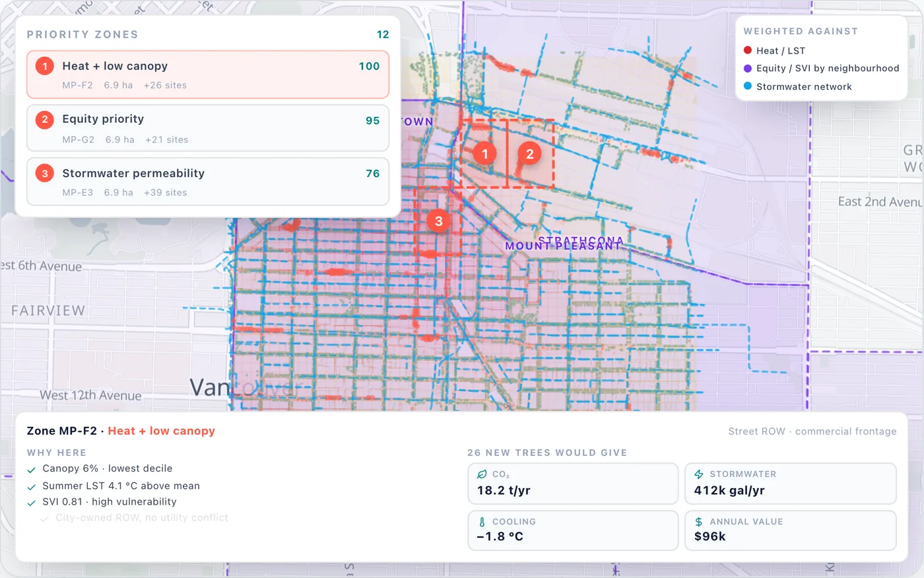924x578 pixels.
Task: Click the Zone MP-F2 heading in details panel
Action: coord(121,431)
